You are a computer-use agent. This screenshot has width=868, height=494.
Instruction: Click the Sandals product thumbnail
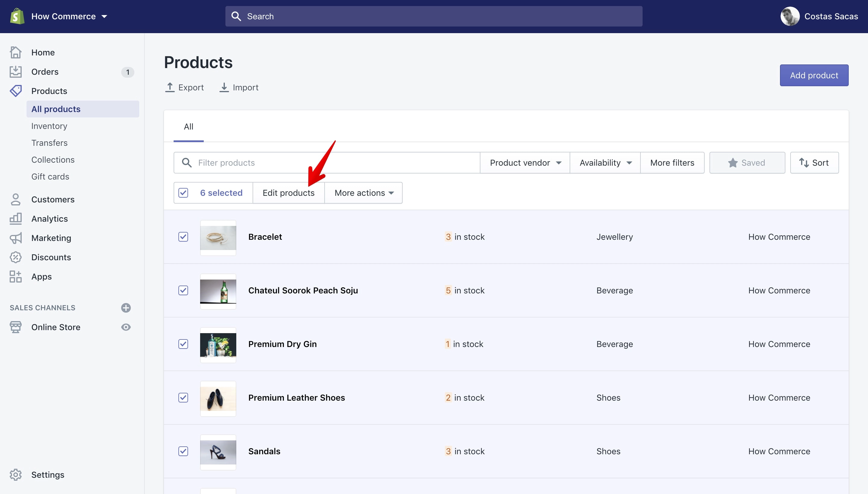(218, 452)
